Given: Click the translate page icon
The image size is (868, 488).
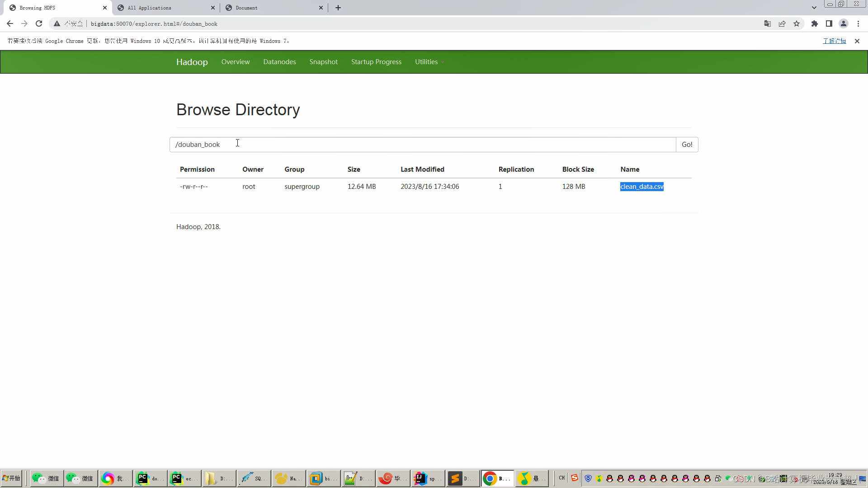Looking at the screenshot, I should tap(767, 23).
